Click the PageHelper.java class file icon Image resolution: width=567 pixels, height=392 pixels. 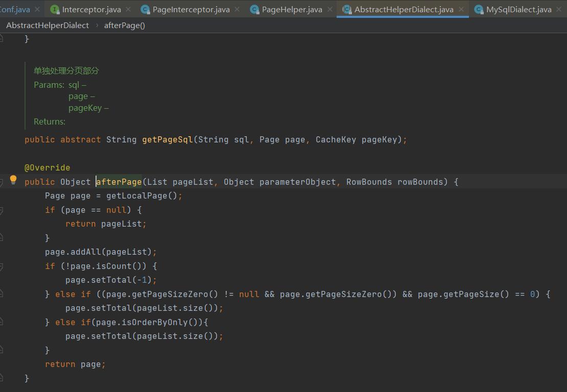coord(254,9)
